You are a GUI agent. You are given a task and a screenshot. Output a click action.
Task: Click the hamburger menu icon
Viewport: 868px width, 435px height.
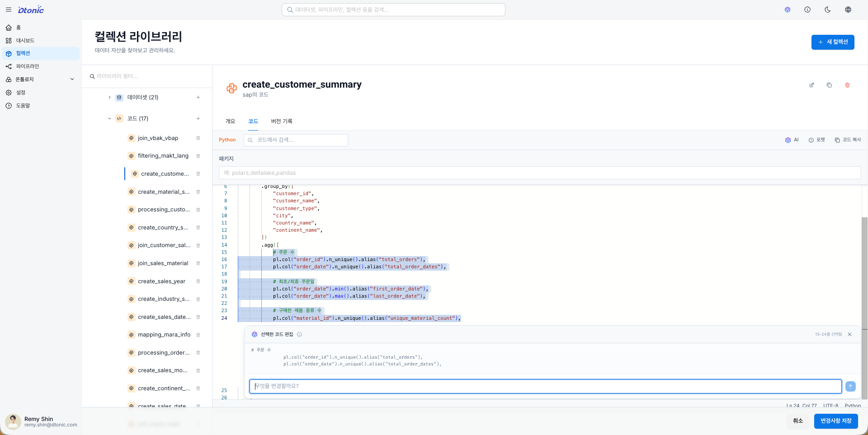point(9,9)
